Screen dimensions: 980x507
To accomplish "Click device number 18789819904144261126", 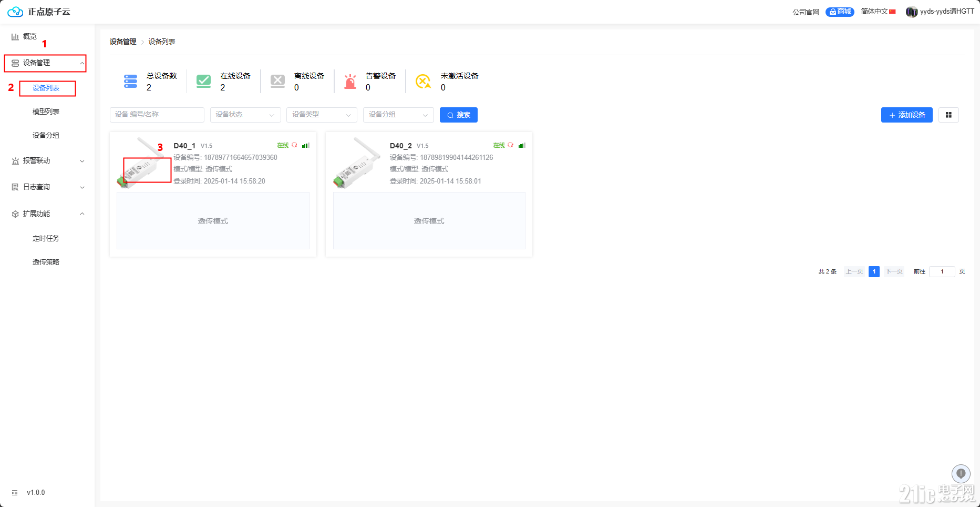I will point(457,158).
